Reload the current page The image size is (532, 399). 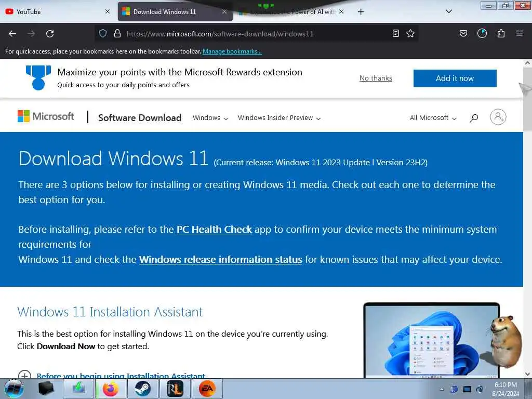tap(50, 34)
